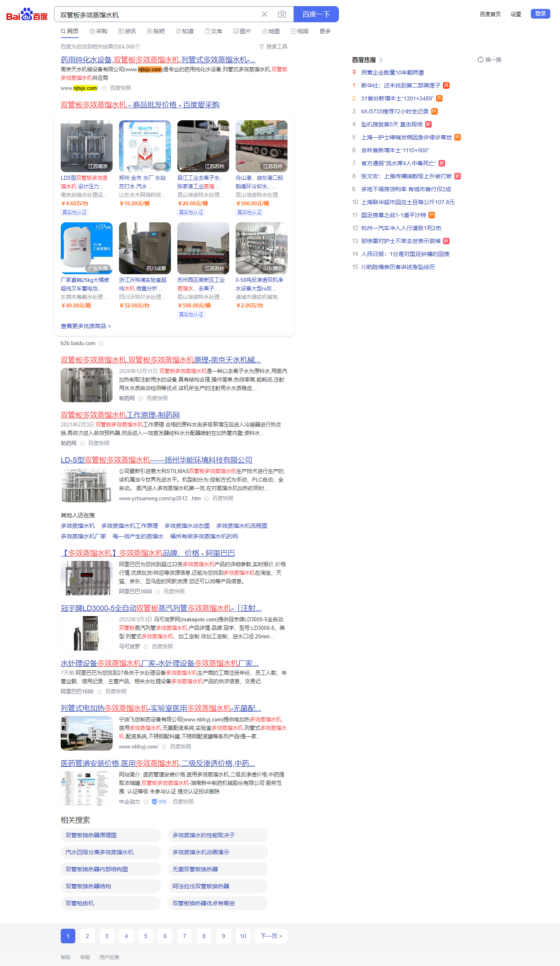
Task: Open 百度爱采购 result title
Action: (x=140, y=104)
